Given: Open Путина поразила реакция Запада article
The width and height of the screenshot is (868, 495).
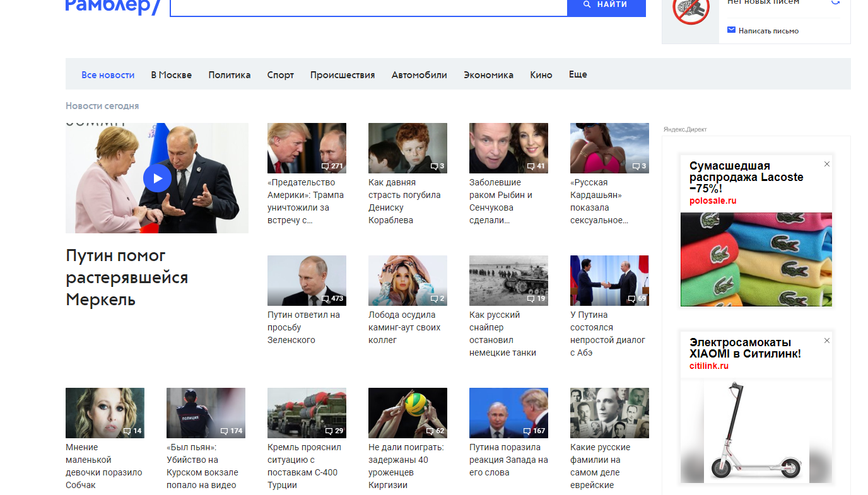Looking at the screenshot, I should pos(508,460).
